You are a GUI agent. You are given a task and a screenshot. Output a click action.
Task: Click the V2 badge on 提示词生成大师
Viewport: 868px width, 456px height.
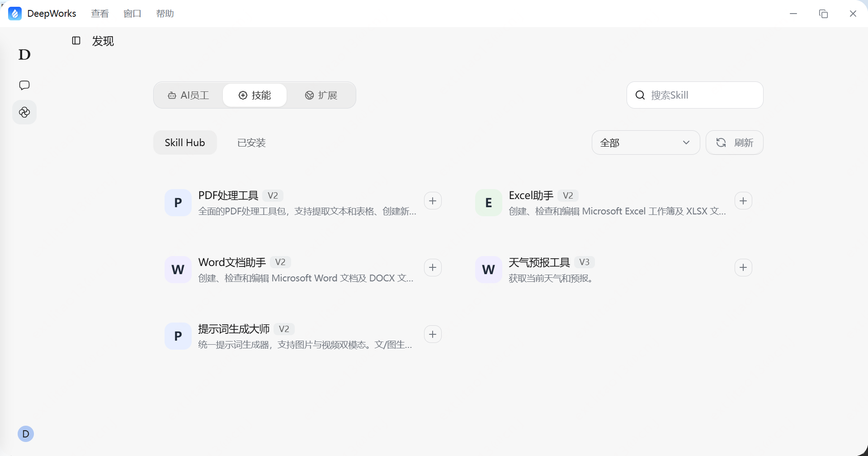(x=284, y=329)
